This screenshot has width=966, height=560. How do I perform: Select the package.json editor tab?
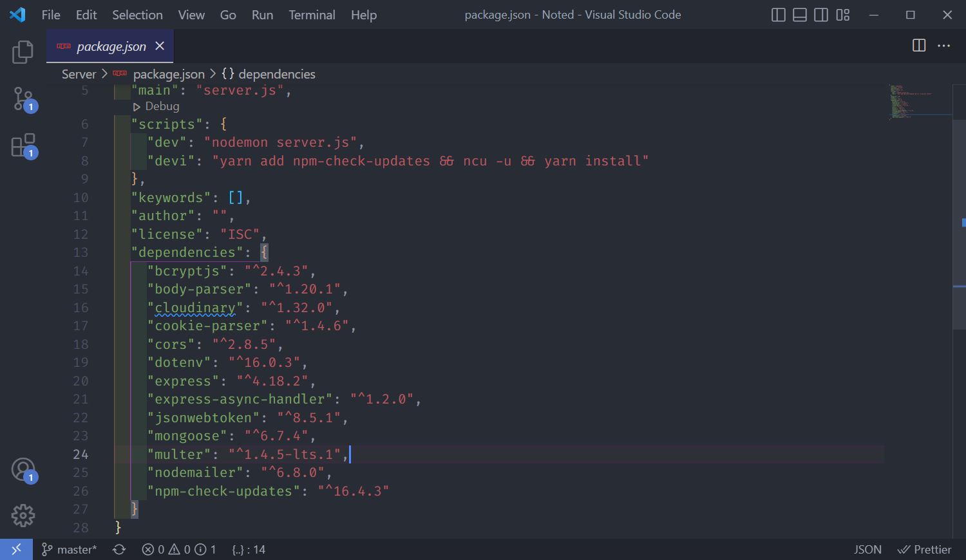pyautogui.click(x=110, y=46)
